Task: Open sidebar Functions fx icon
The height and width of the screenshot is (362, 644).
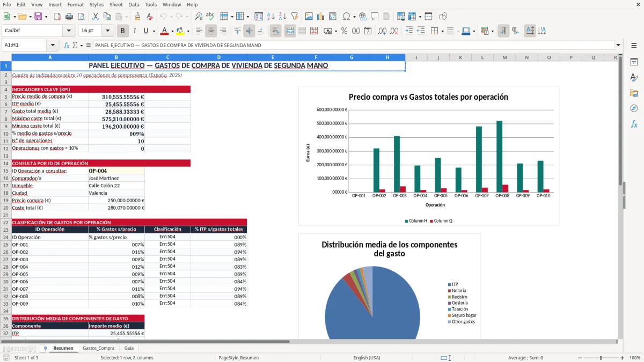Action: [634, 124]
